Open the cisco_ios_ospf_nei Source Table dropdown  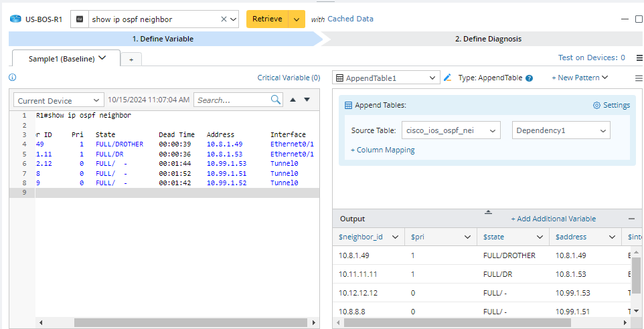click(451, 130)
